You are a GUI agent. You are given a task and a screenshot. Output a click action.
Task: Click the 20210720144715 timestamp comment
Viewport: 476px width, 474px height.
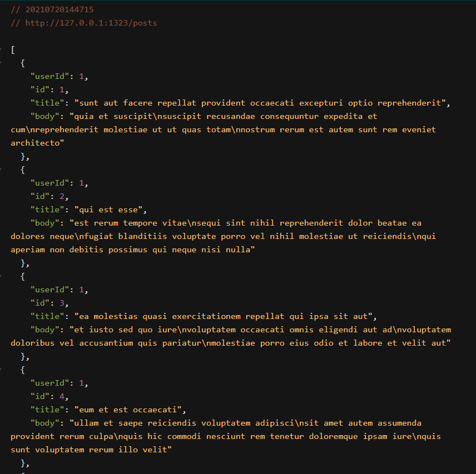click(x=59, y=9)
